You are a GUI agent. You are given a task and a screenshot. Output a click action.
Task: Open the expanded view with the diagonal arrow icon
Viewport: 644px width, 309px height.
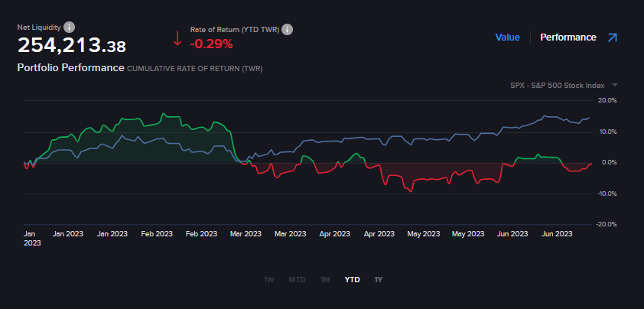point(612,37)
